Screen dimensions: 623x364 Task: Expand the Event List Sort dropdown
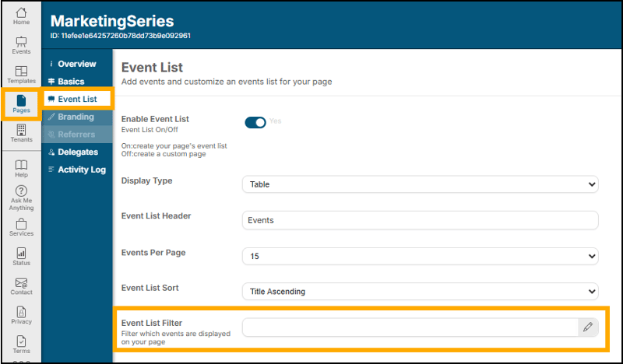[x=420, y=291]
